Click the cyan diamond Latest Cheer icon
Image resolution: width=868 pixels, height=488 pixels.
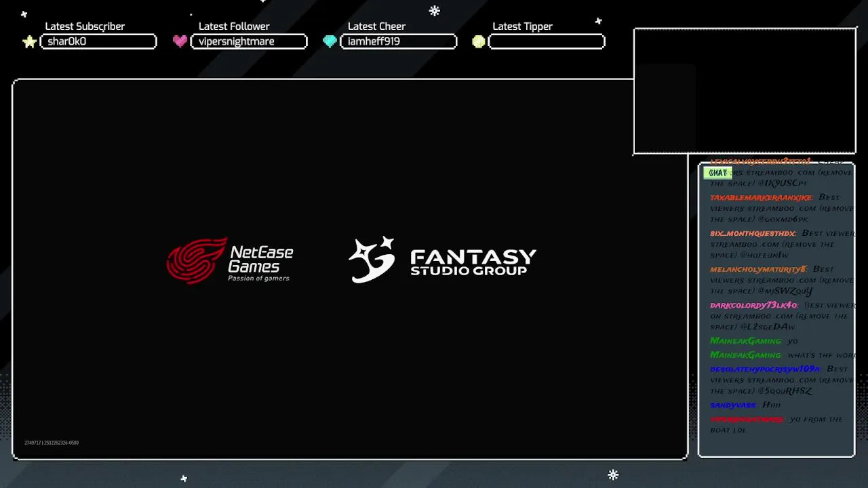[x=330, y=41]
